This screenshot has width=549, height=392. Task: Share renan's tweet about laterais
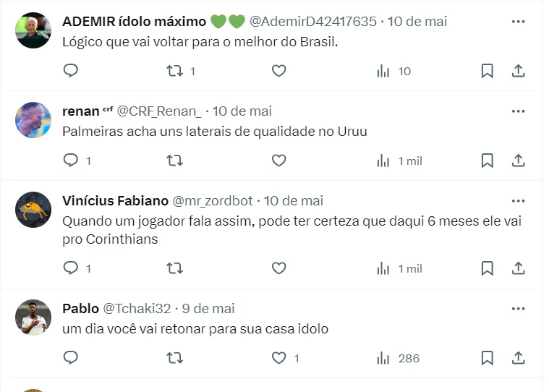(x=518, y=161)
